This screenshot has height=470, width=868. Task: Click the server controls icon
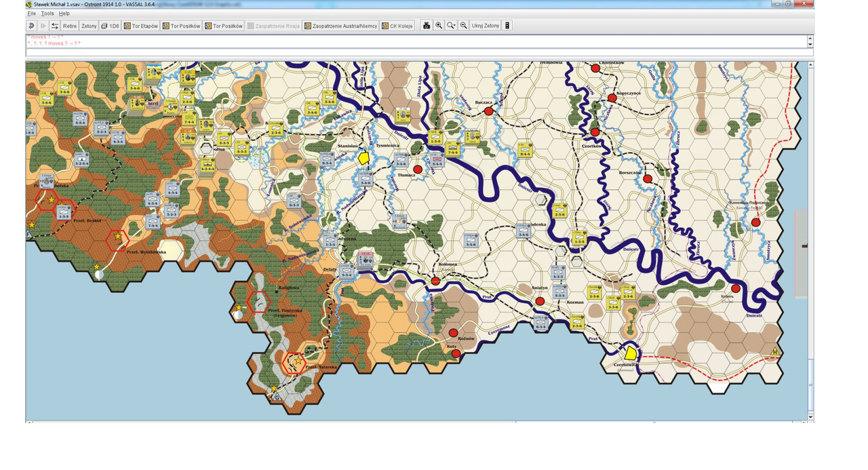click(x=507, y=26)
